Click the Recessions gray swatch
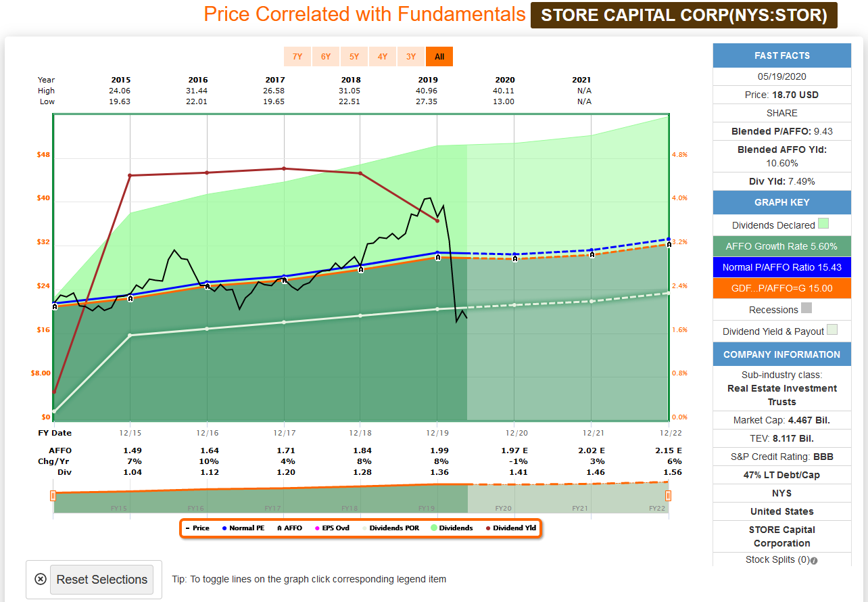The image size is (868, 602). (806, 308)
